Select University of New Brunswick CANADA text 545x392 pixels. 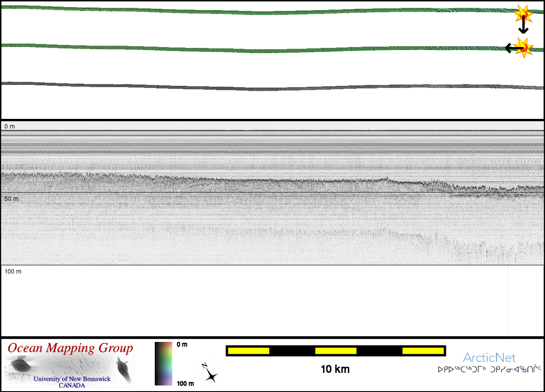coord(72,382)
